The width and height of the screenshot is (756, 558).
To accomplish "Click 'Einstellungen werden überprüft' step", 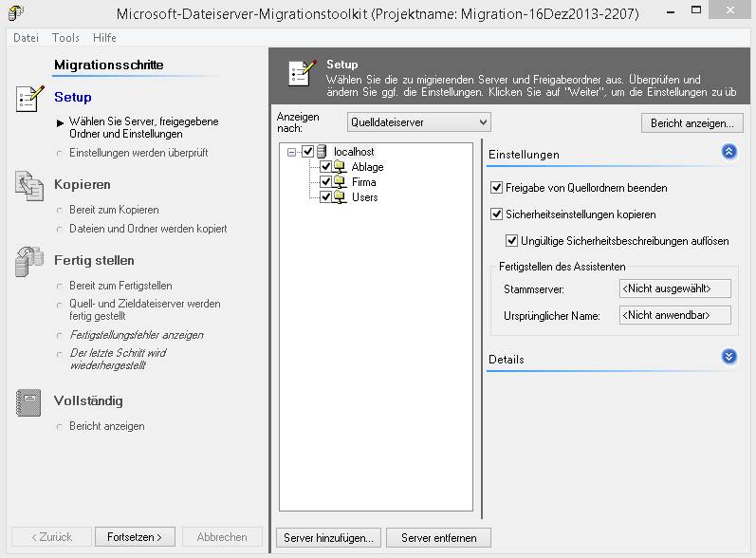I will pos(138,153).
